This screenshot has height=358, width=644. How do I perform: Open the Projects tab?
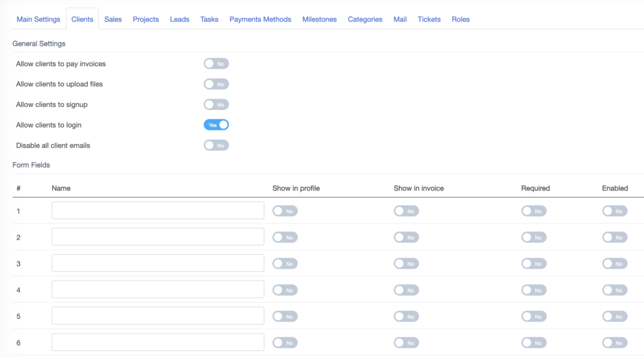click(146, 20)
